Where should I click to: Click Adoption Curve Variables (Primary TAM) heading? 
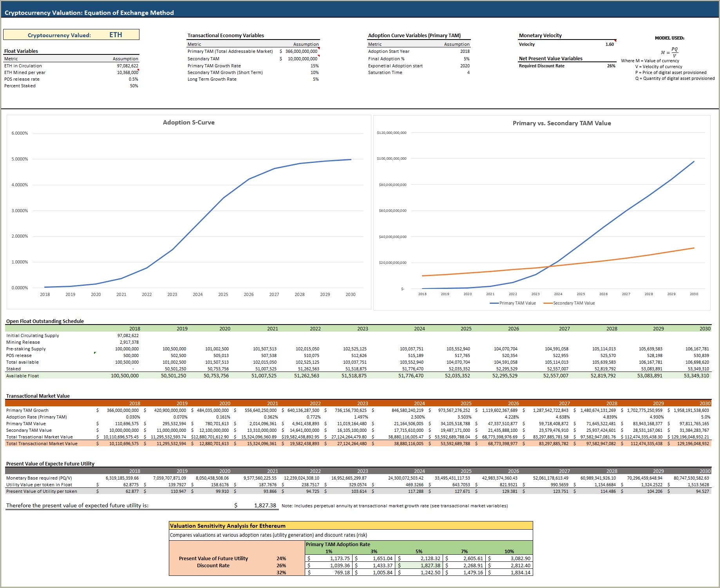[414, 35]
